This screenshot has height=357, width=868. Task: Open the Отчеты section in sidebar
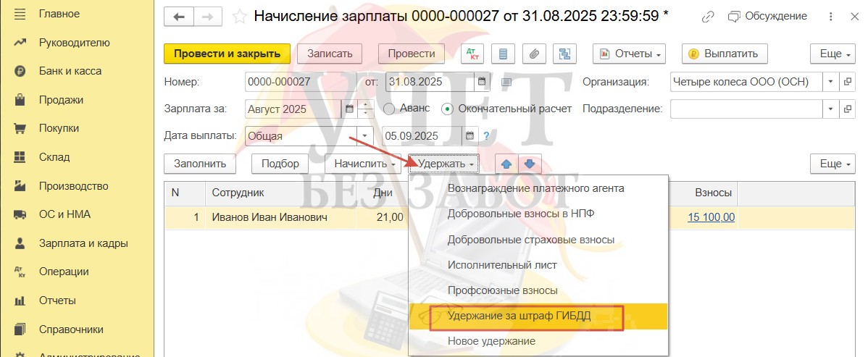pos(57,301)
